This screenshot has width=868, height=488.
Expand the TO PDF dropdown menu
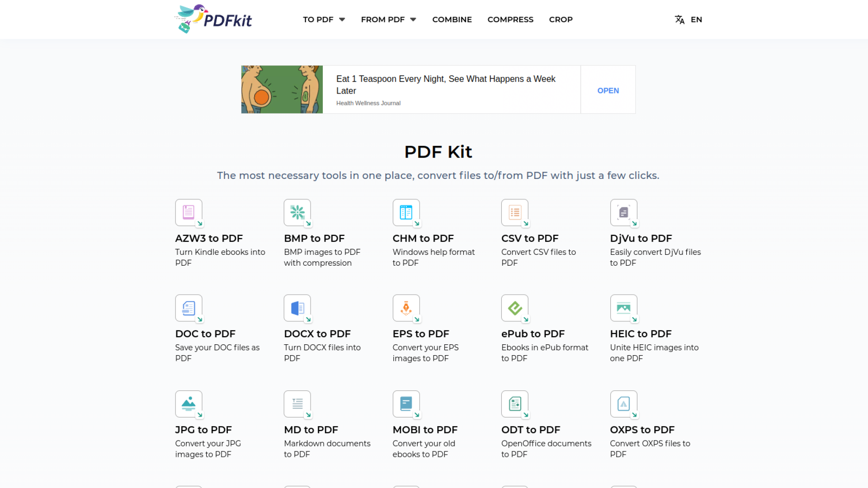[324, 19]
